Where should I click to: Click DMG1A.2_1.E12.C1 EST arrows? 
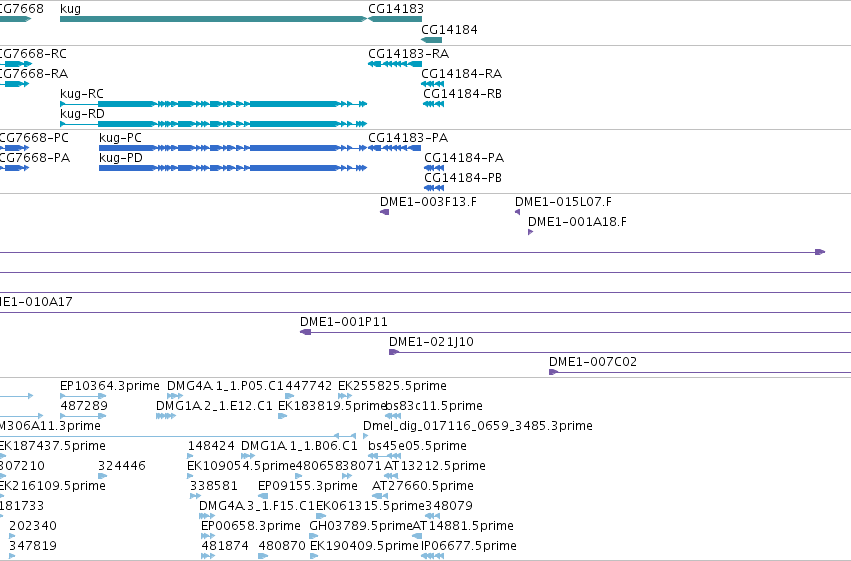pos(166,416)
